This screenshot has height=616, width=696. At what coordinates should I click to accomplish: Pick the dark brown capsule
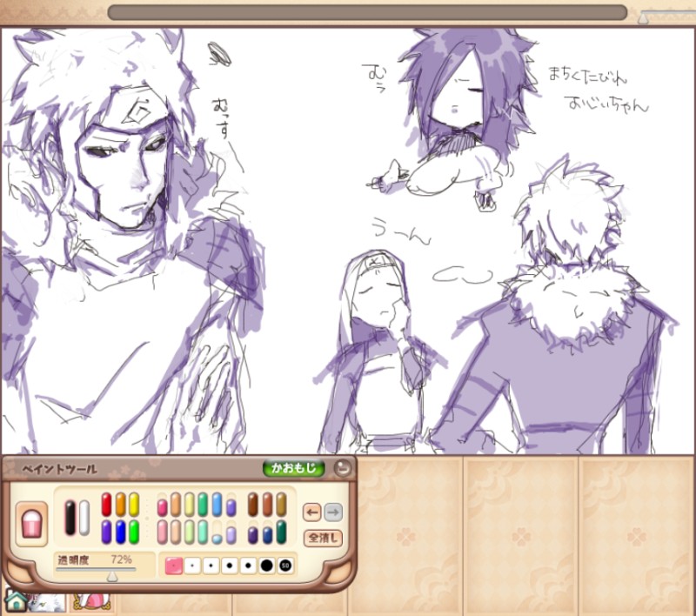click(x=253, y=505)
